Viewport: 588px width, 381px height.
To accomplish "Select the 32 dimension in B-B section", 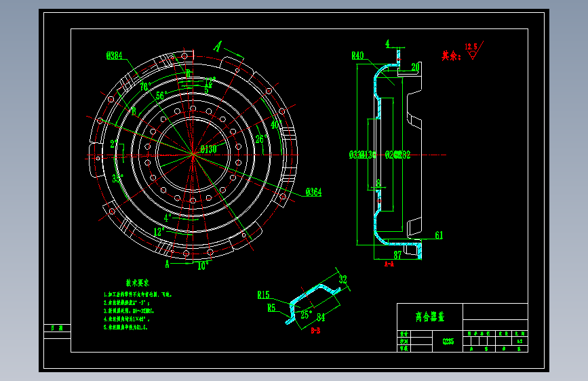I will (x=342, y=279).
